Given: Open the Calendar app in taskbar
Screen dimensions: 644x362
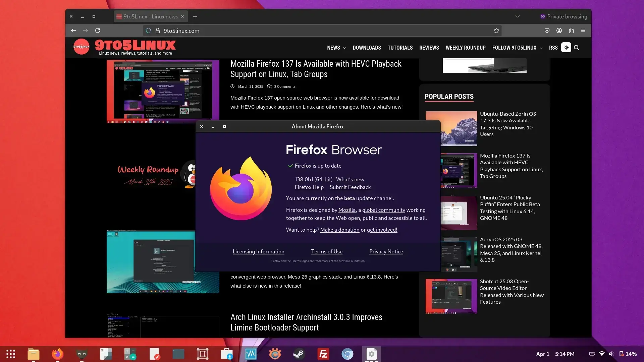Looking at the screenshot, I should point(106,354).
